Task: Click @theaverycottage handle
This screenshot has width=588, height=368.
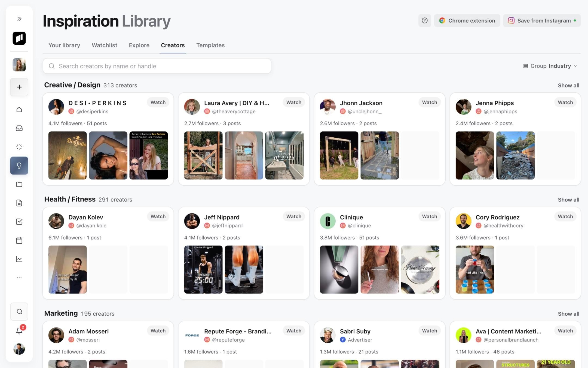Action: 234,111
